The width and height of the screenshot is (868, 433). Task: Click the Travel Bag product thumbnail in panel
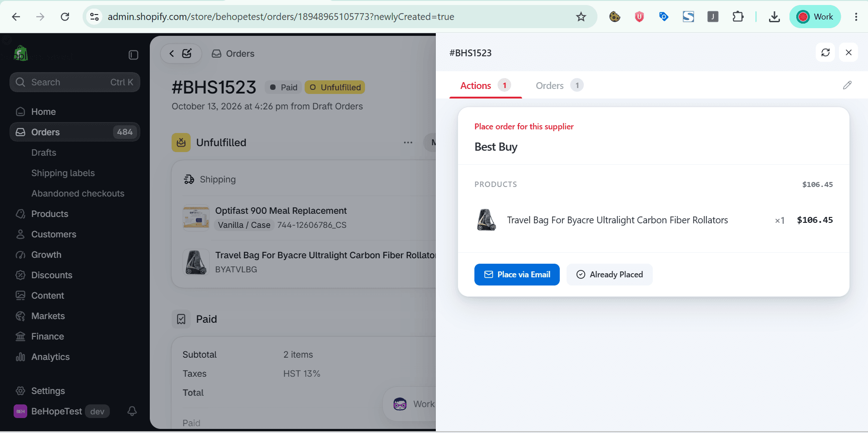[486, 220]
